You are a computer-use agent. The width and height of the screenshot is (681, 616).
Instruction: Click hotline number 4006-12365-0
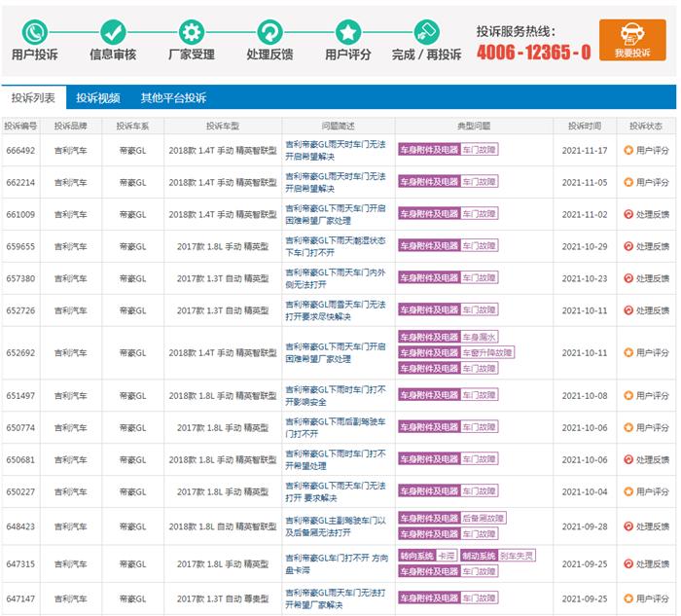534,53
